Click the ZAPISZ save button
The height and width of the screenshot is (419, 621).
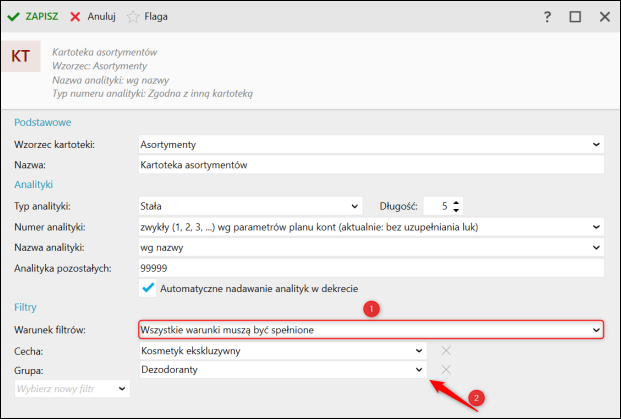coord(33,17)
